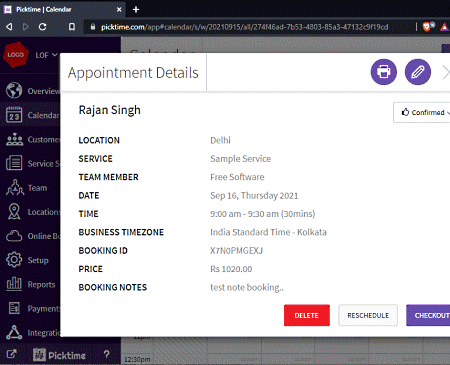Select the Picktime | Calendar tab
This screenshot has width=450, height=365.
63,9
